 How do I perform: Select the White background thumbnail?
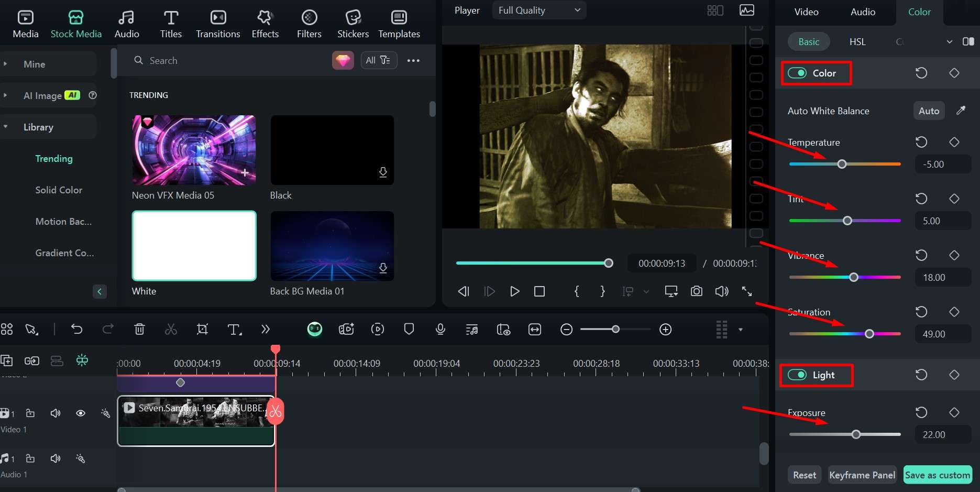(194, 246)
